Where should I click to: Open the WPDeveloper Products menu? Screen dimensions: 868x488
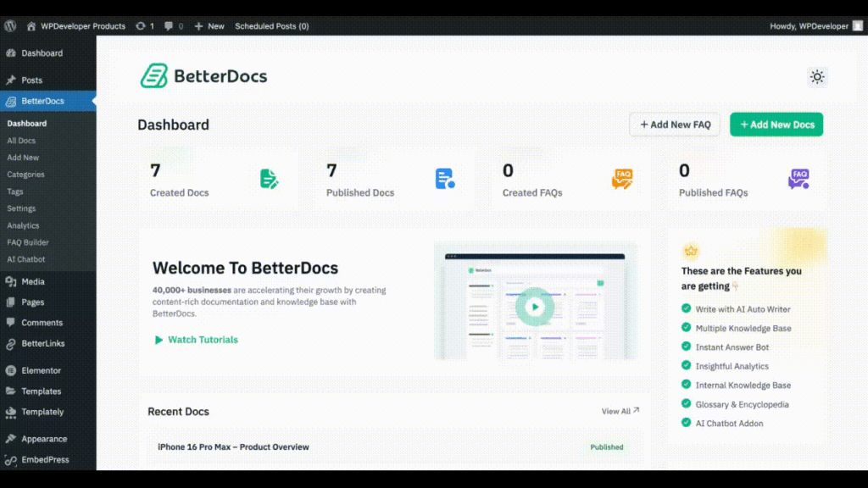75,25
